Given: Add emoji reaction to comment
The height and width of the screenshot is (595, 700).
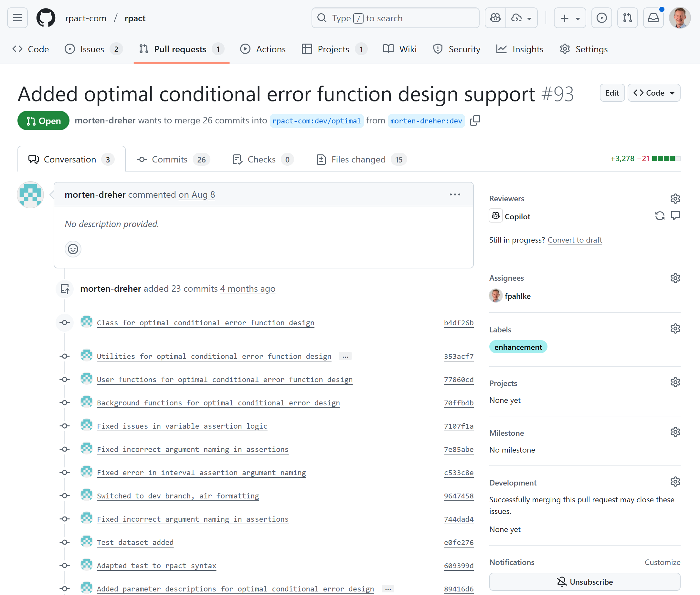Looking at the screenshot, I should click(73, 249).
